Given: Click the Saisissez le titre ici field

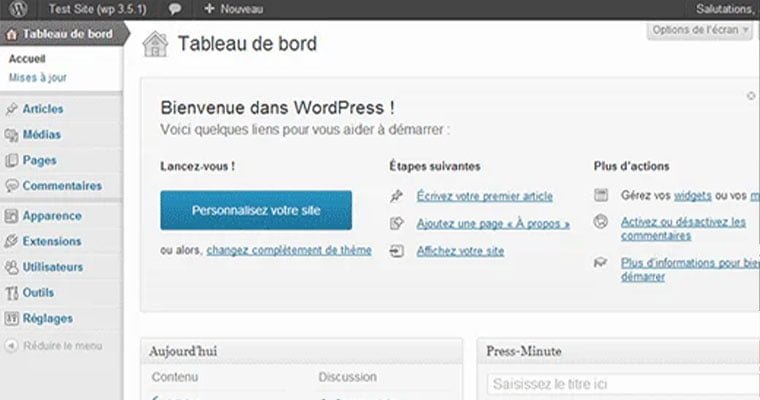Looking at the screenshot, I should pos(623,384).
